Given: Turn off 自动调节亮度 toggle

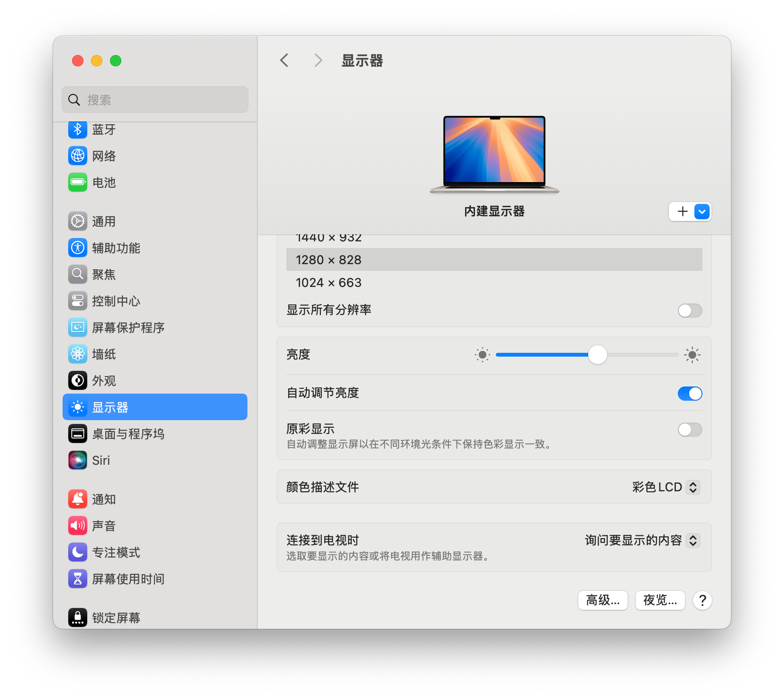Looking at the screenshot, I should (690, 394).
